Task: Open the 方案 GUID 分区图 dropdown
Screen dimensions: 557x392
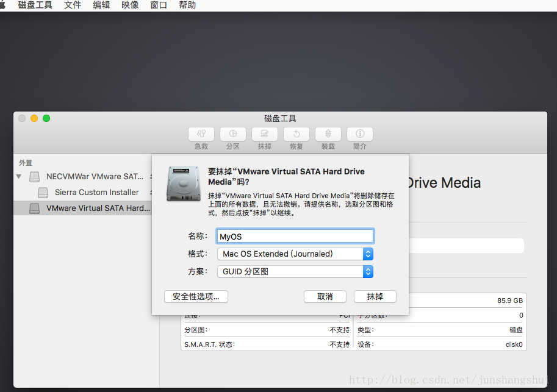Action: tap(295, 272)
